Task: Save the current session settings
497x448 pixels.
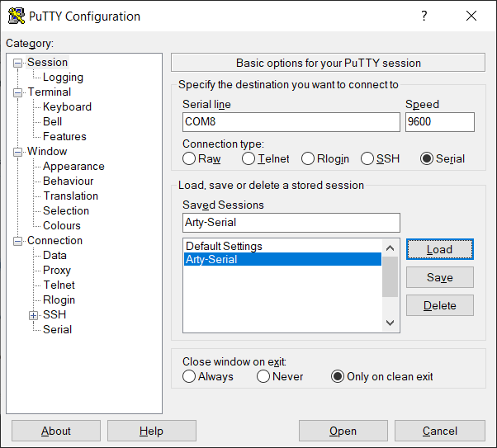Action: 440,277
